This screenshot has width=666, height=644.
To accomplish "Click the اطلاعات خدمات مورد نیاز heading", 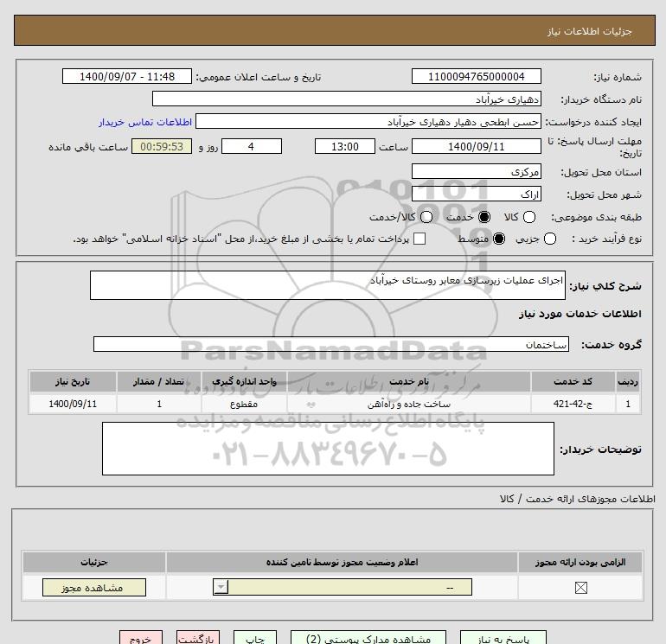I will click(x=580, y=314).
